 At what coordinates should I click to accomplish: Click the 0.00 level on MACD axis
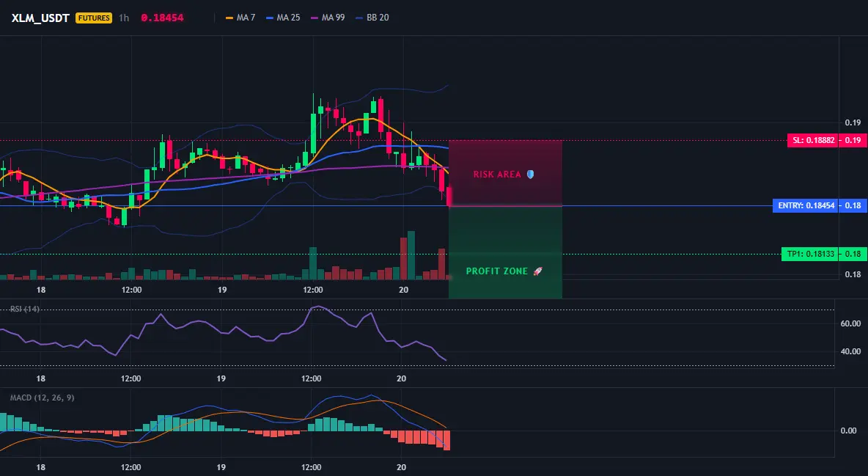pyautogui.click(x=849, y=431)
